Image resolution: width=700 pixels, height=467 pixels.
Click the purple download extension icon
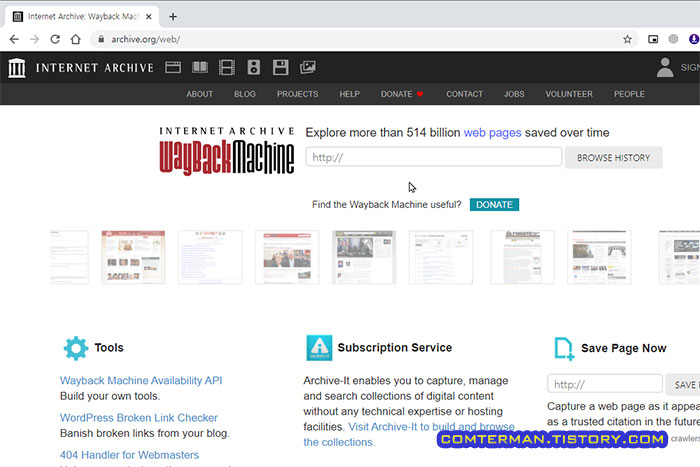(x=694, y=39)
